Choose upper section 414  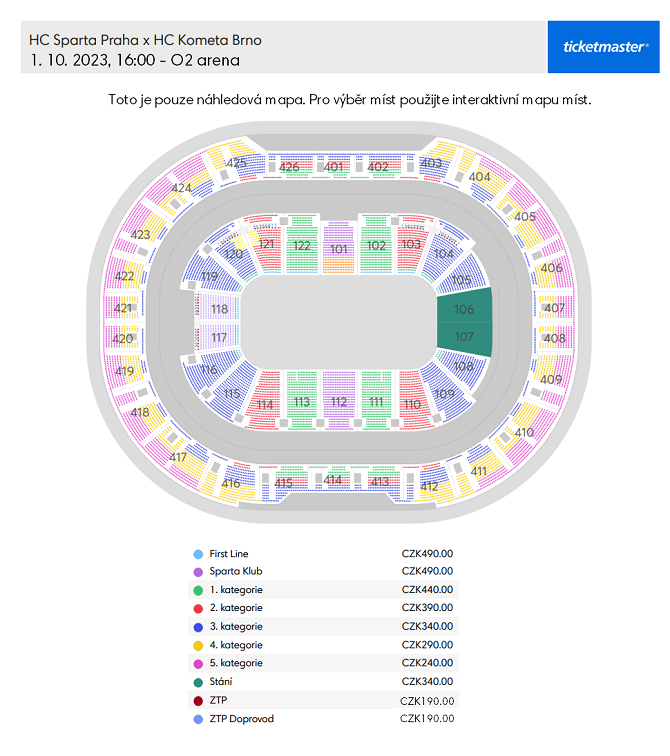[333, 479]
